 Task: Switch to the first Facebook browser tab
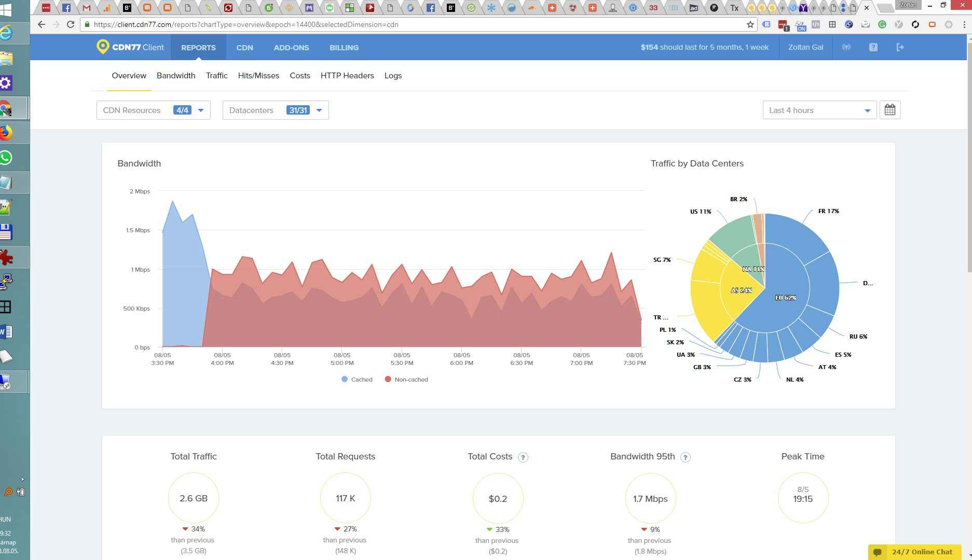click(66, 8)
